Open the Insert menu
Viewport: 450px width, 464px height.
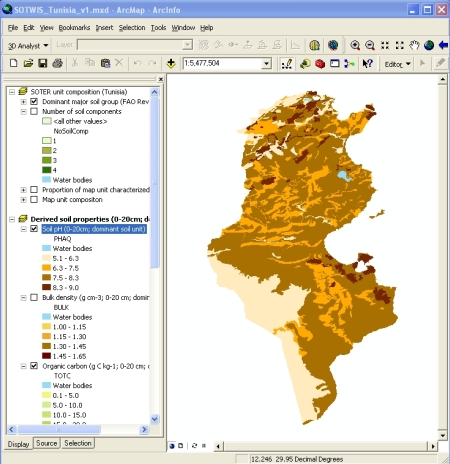point(104,28)
